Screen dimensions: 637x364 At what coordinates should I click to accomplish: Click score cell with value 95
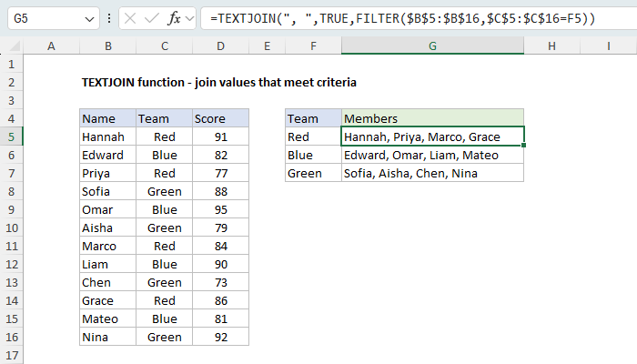220,209
